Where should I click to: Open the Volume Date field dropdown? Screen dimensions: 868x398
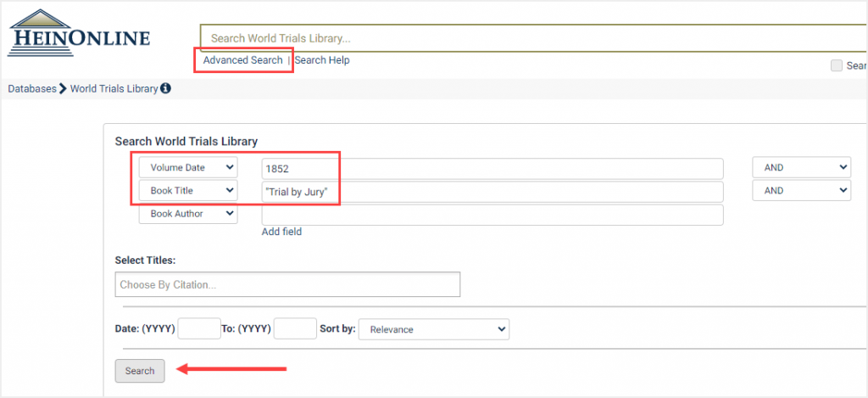click(188, 167)
